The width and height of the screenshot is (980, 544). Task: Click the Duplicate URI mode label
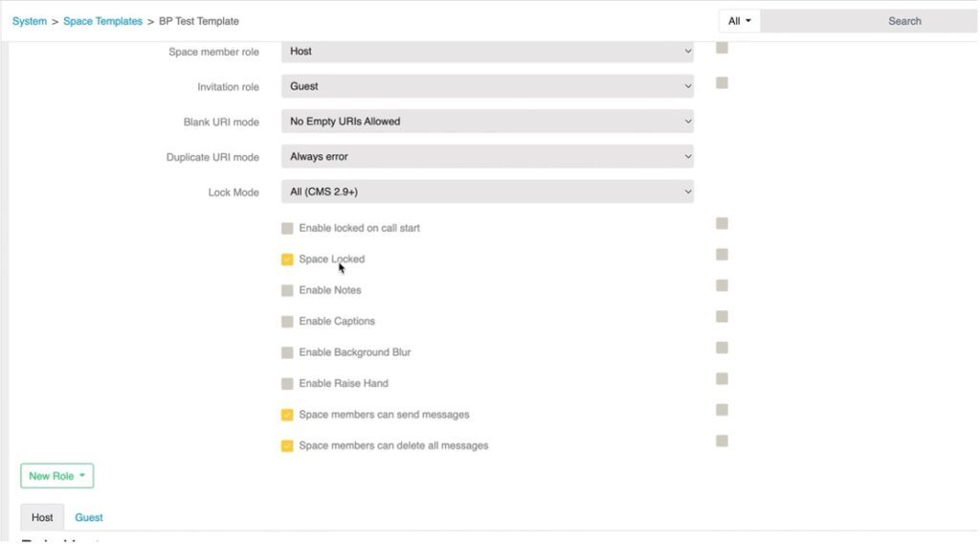click(x=212, y=158)
